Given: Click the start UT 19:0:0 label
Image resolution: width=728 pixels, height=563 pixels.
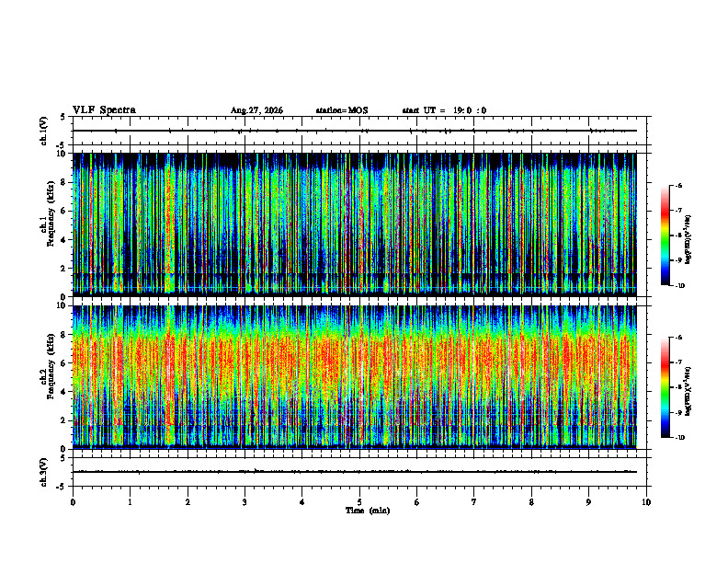Looking at the screenshot, I should click(444, 110).
